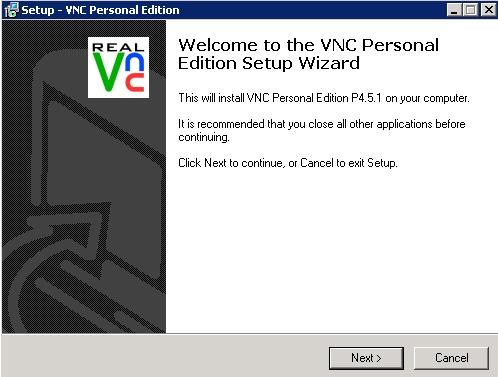Click the 'Click Next to continue' instruction line
This screenshot has width=498, height=377.
(x=288, y=163)
